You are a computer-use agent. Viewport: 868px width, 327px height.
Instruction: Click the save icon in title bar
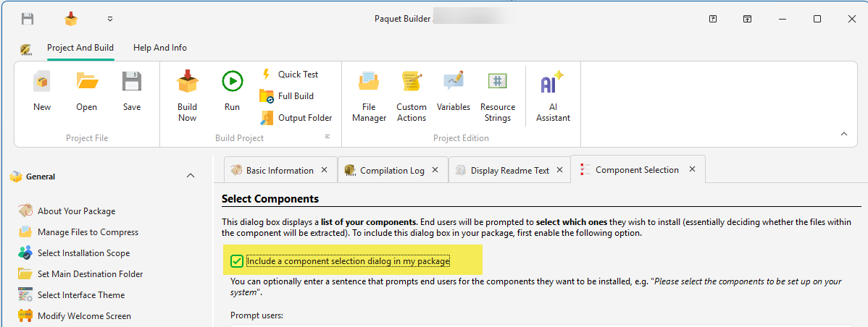pyautogui.click(x=27, y=19)
